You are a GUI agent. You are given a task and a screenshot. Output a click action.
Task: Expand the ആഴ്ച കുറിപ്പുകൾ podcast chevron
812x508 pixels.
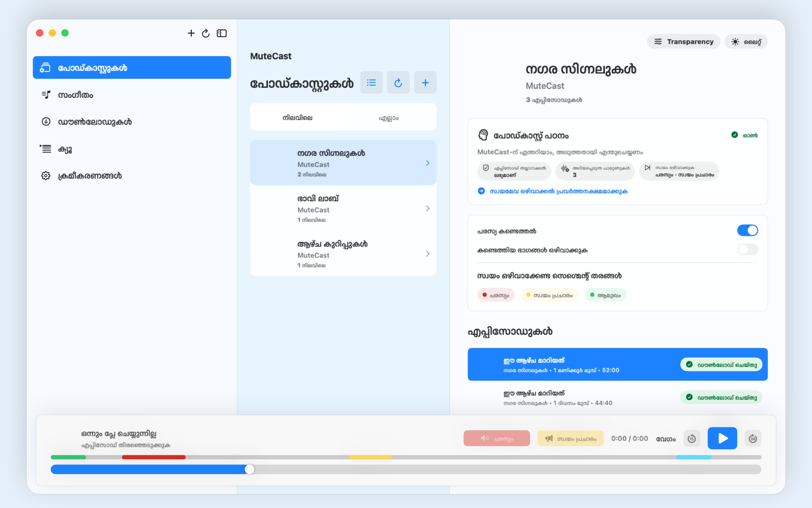427,254
